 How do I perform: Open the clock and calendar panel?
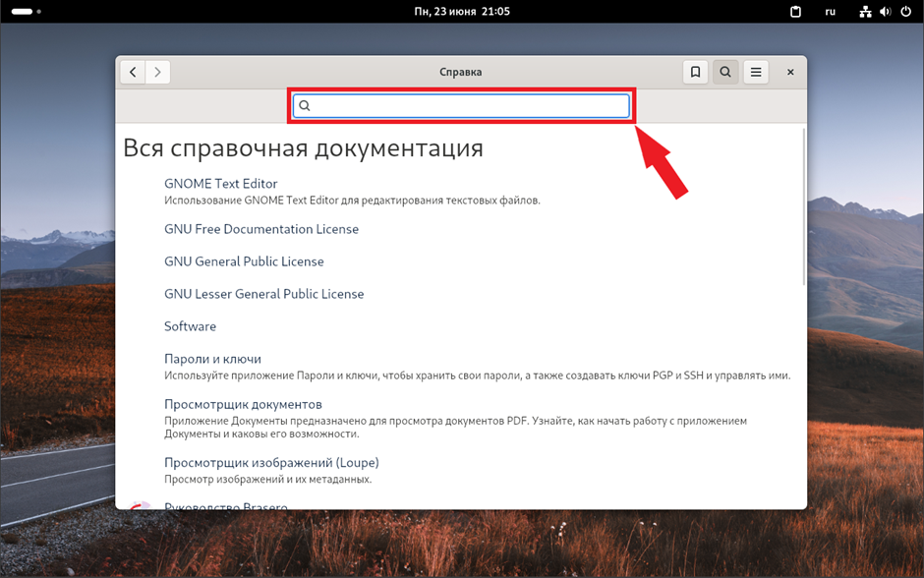click(462, 11)
